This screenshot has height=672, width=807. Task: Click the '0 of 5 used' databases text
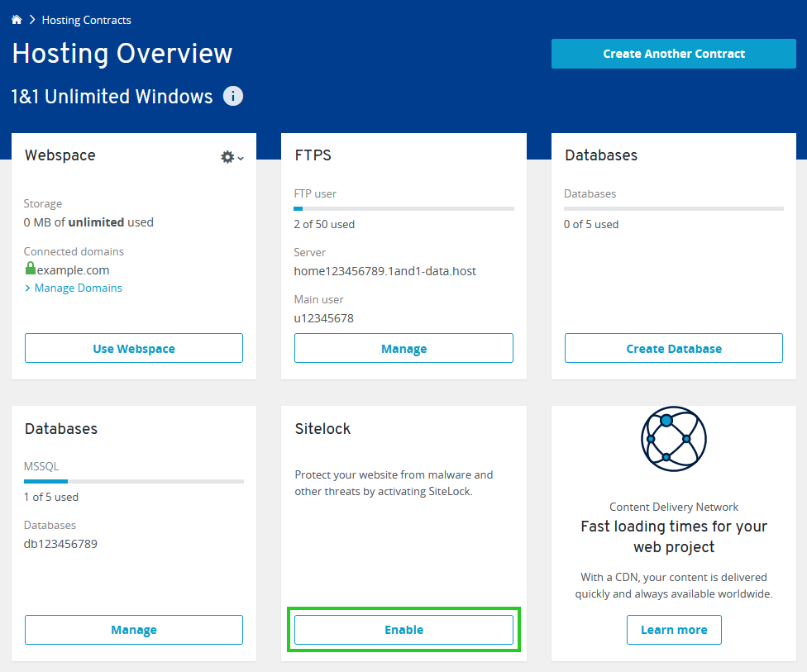[591, 224]
